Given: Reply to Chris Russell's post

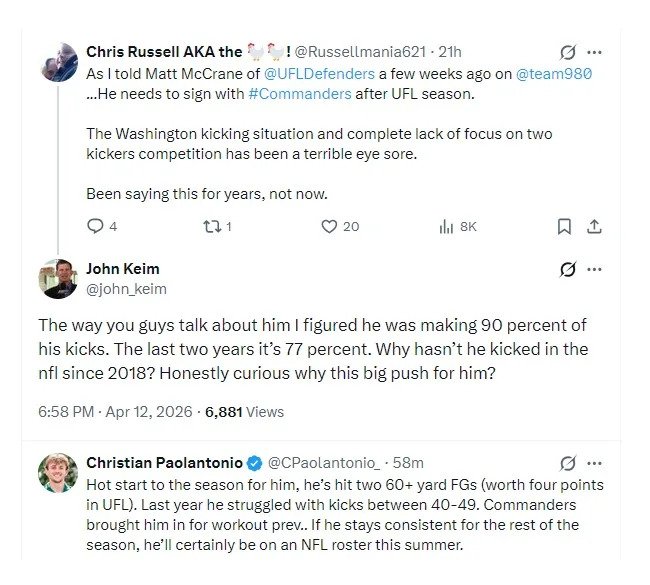Looking at the screenshot, I should point(96,227).
